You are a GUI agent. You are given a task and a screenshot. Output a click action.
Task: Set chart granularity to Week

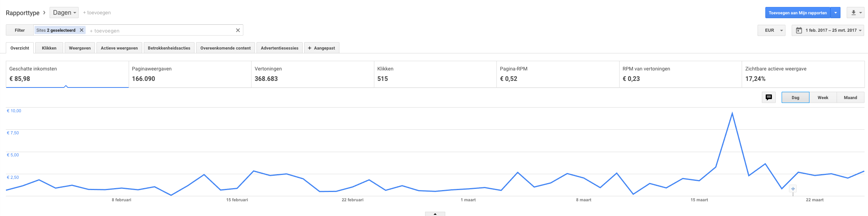[823, 98]
